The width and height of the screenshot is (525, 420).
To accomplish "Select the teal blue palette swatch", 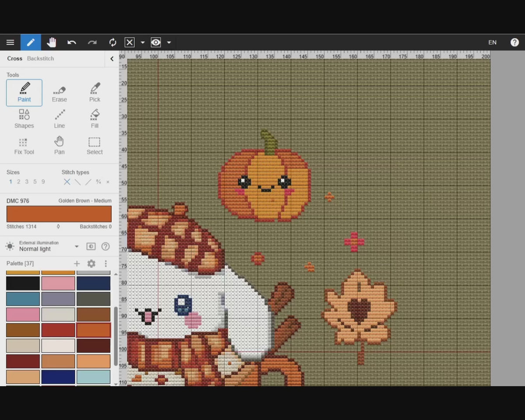I will 23,299.
